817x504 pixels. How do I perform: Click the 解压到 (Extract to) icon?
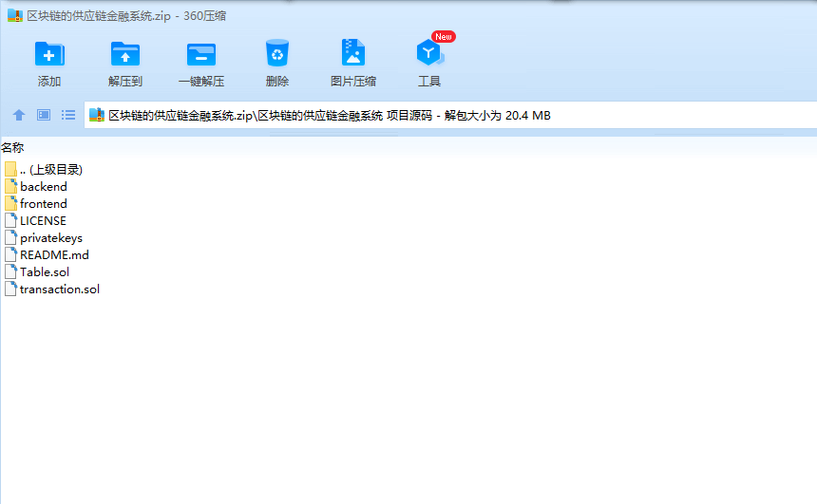click(x=125, y=54)
